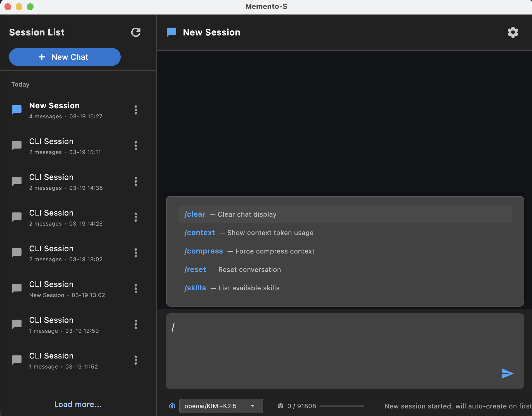
Task: Select the /compress command
Action: 203,251
